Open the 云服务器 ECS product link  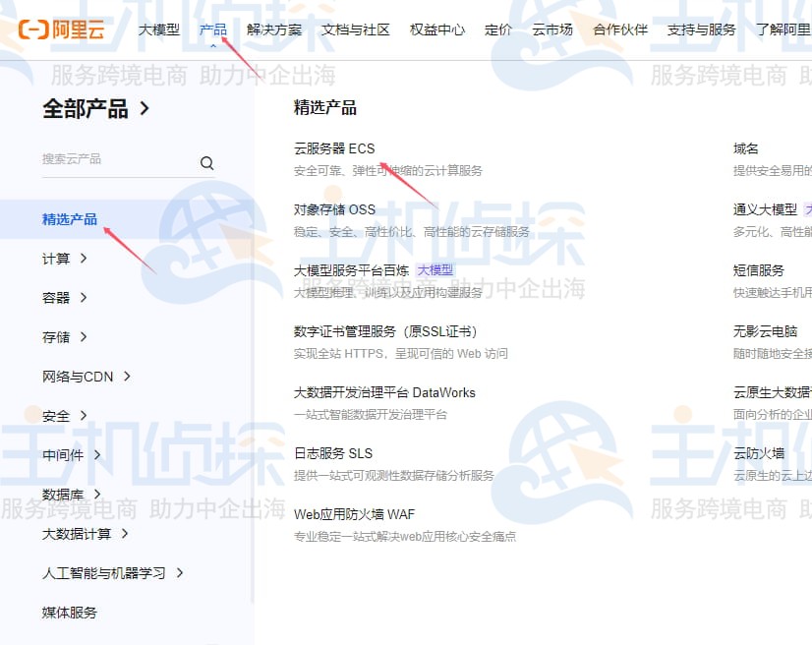333,147
